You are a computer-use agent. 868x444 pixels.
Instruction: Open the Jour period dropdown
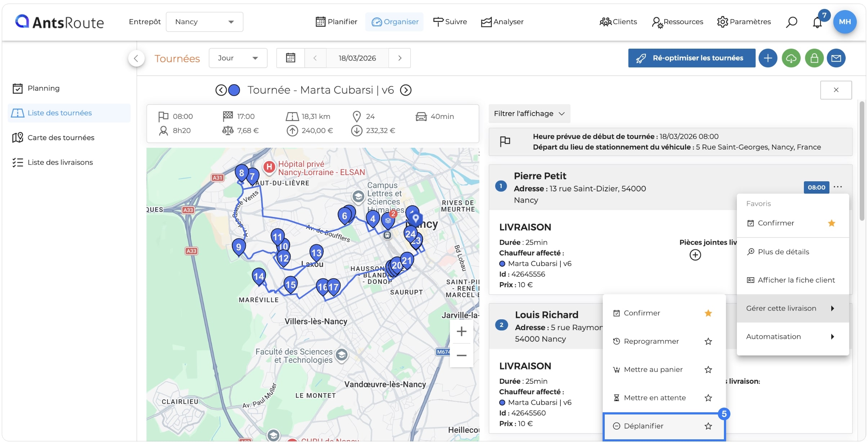(238, 58)
